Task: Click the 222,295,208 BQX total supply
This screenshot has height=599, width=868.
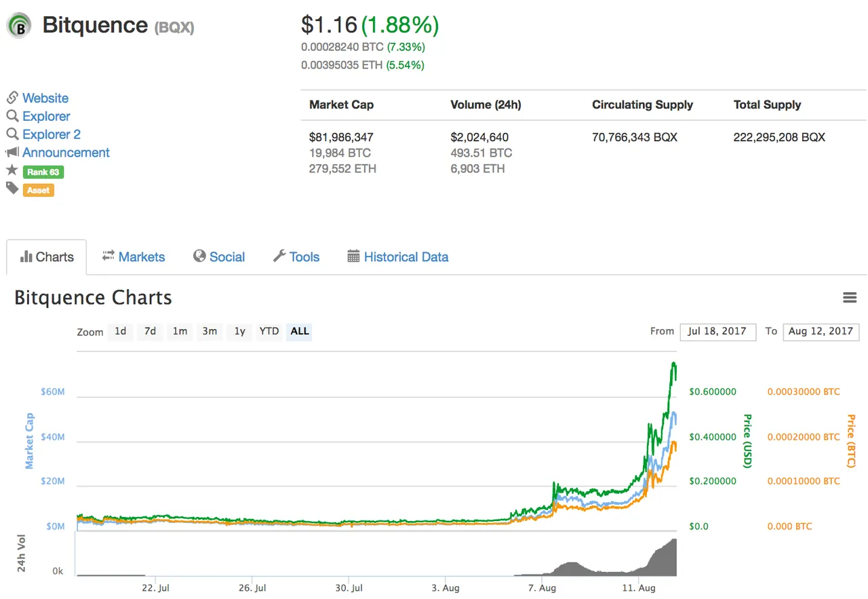Action: coord(779,137)
